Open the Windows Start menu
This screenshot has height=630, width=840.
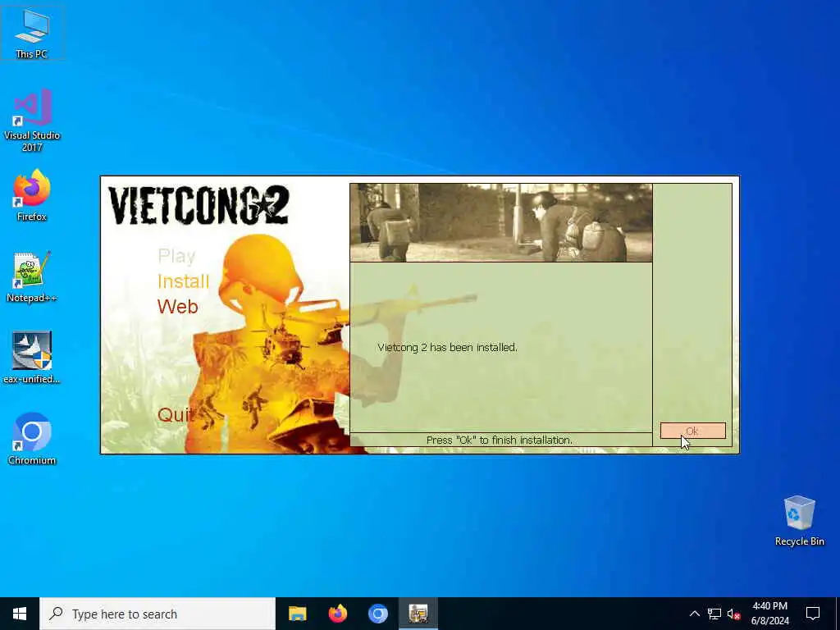click(x=20, y=614)
